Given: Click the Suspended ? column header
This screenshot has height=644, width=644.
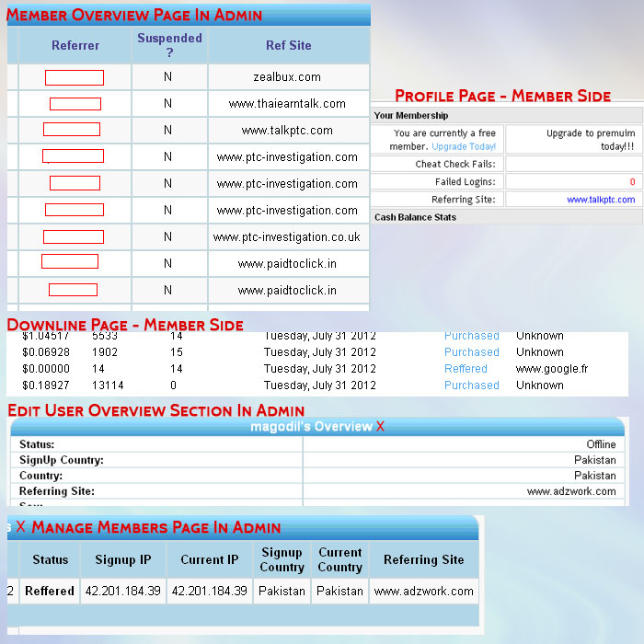Looking at the screenshot, I should coord(169,45).
